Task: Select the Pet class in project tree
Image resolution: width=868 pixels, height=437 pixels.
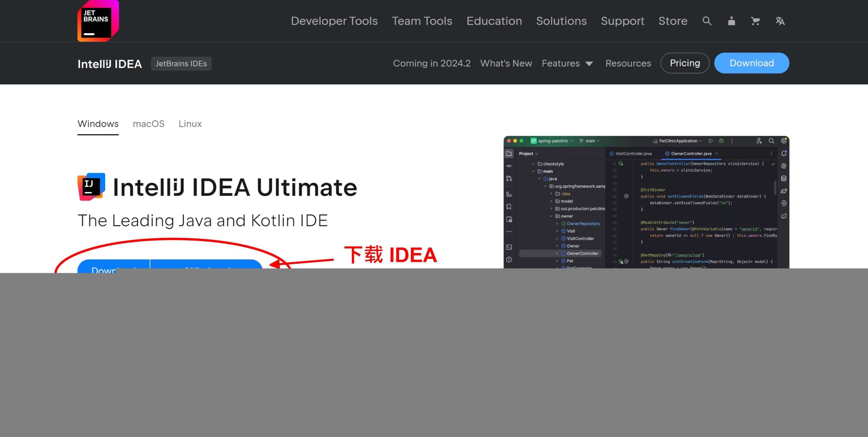Action: [x=567, y=261]
